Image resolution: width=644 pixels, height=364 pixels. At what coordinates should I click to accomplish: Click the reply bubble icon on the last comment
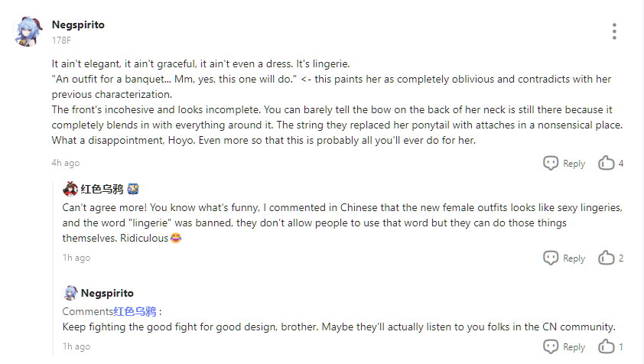tap(551, 346)
